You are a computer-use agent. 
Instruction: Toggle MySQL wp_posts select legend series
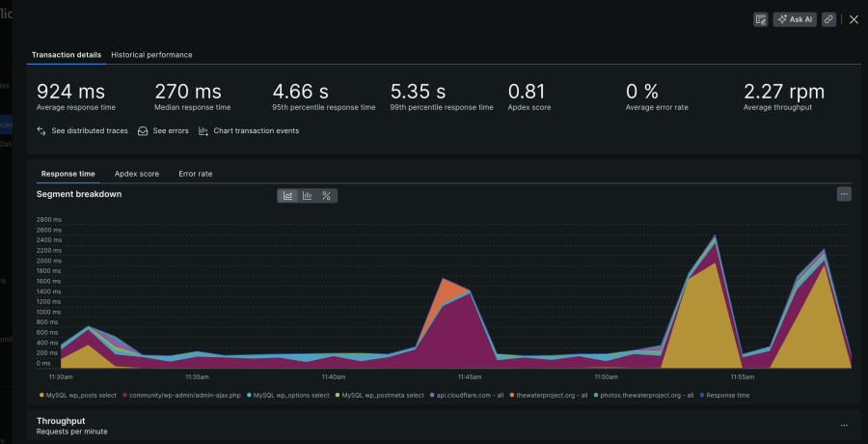click(x=80, y=395)
